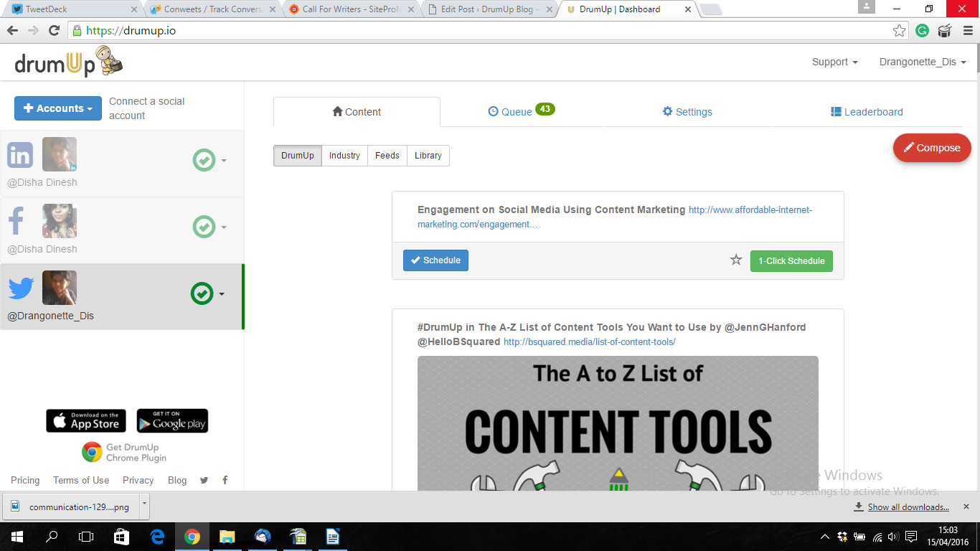Click the blue Schedule button
Screen dimensions: 980x551
pyautogui.click(x=435, y=260)
